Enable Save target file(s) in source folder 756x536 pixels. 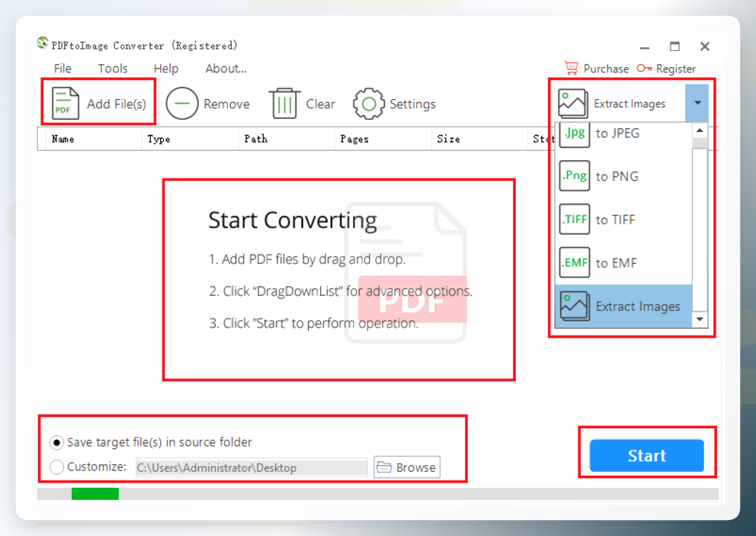point(56,442)
